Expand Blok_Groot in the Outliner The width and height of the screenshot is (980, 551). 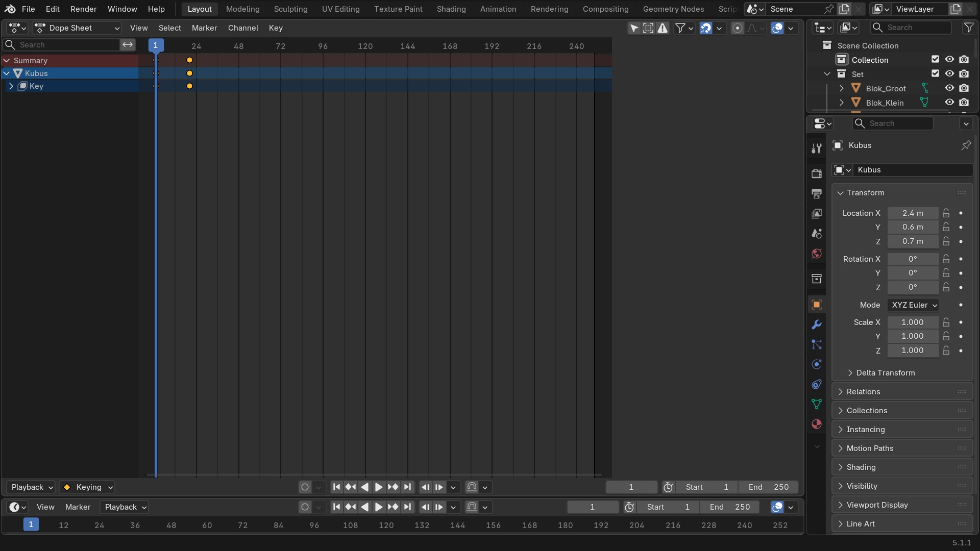coord(841,88)
